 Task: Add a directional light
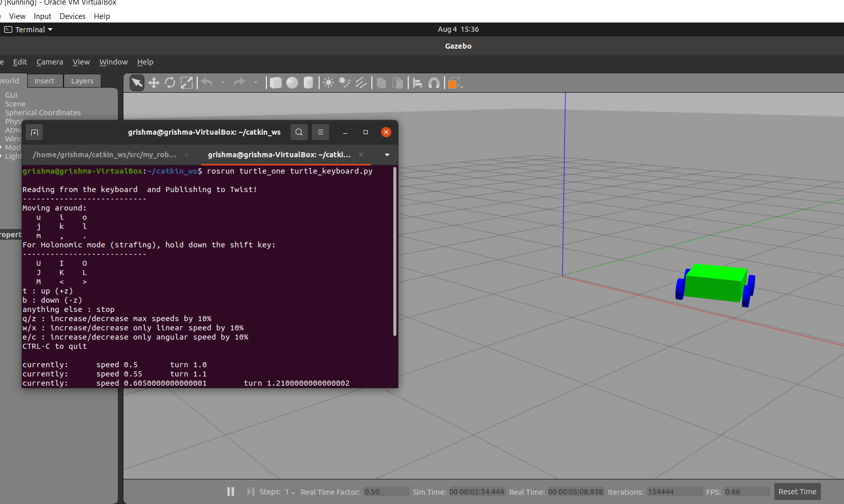(x=361, y=82)
